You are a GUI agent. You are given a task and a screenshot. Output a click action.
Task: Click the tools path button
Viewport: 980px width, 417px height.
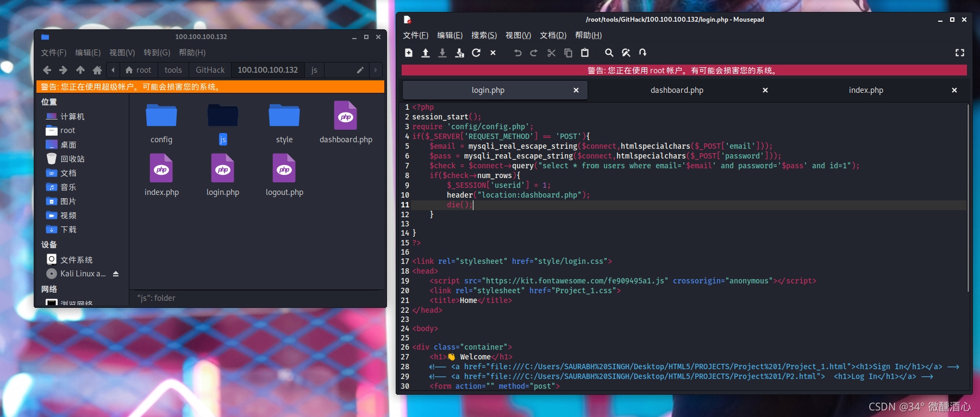point(173,70)
